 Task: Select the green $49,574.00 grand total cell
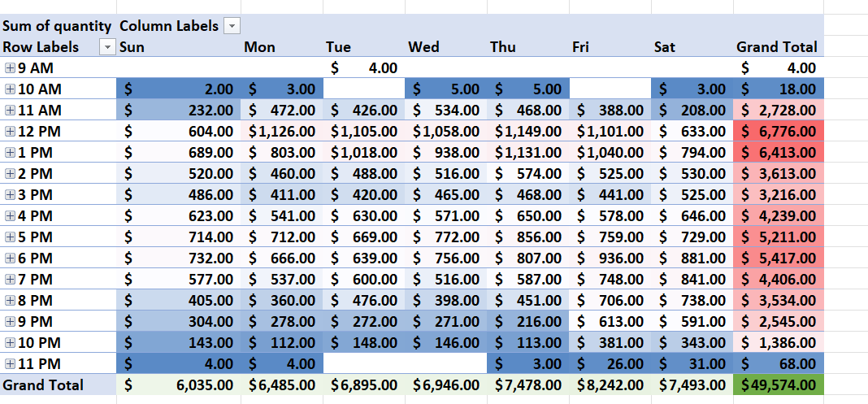pos(778,385)
